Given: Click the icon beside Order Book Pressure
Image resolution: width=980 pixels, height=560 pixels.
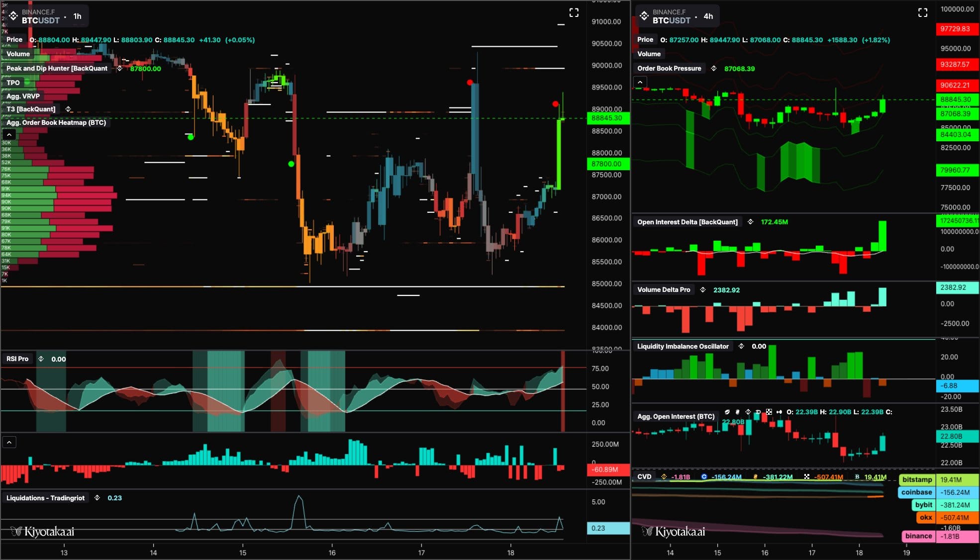Looking at the screenshot, I should (x=714, y=69).
